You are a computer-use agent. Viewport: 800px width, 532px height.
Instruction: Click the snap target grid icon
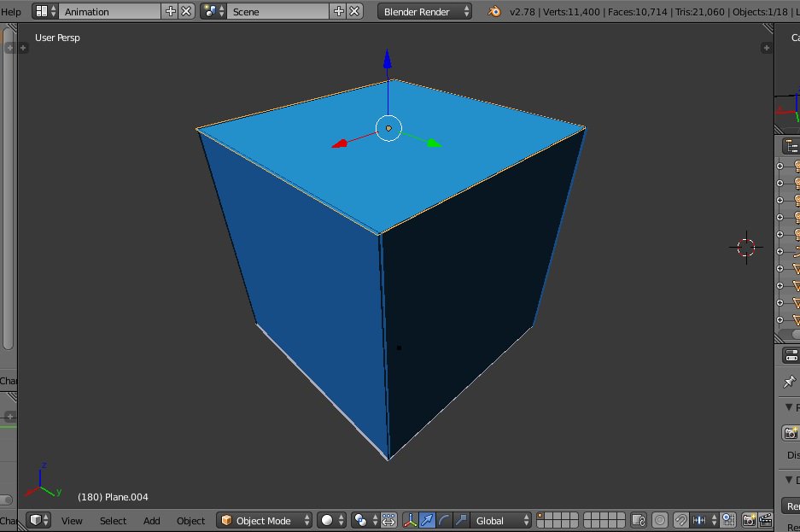point(728,520)
